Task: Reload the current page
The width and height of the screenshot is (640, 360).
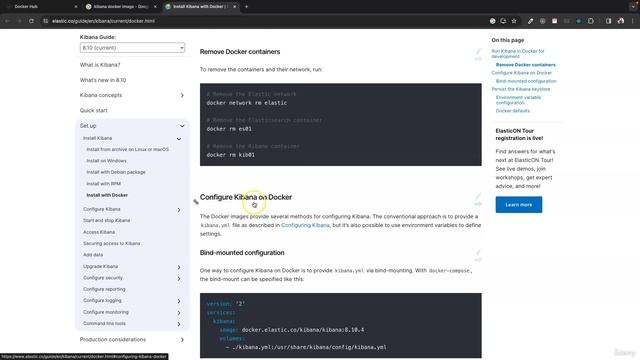Action: (x=31, y=21)
